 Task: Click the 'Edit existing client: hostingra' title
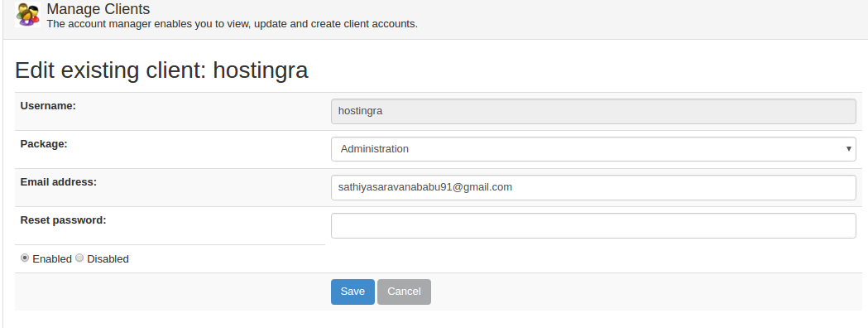click(161, 70)
